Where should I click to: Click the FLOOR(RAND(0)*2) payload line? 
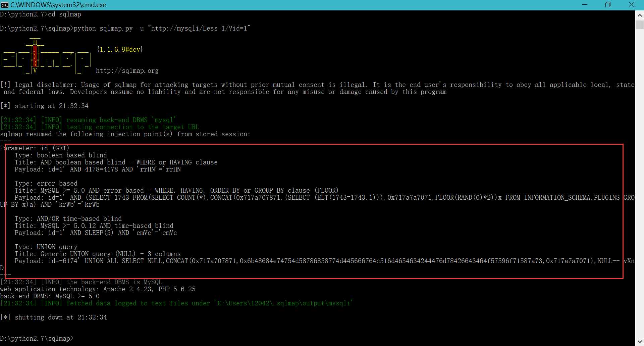(317, 201)
